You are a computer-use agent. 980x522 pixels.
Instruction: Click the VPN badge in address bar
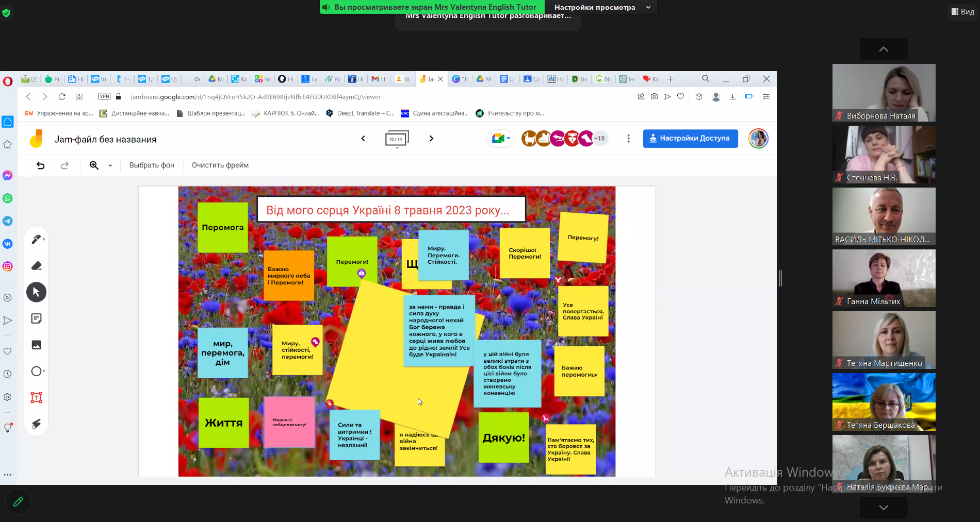(x=104, y=96)
